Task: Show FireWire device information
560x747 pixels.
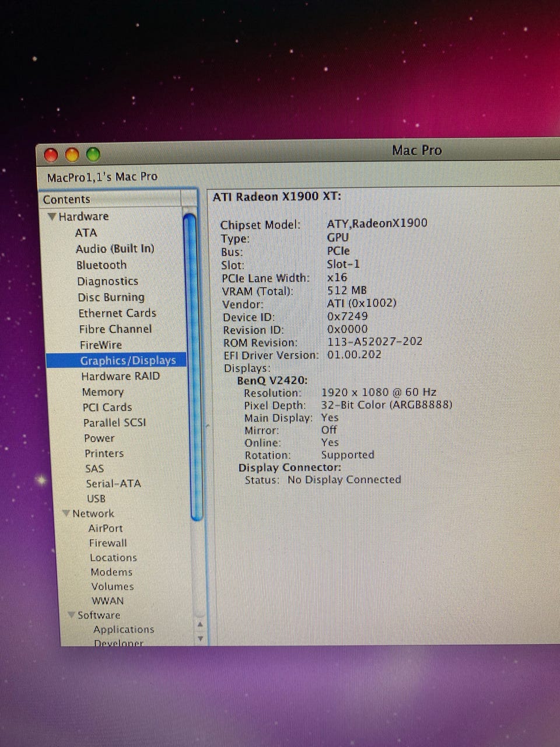Action: (101, 345)
